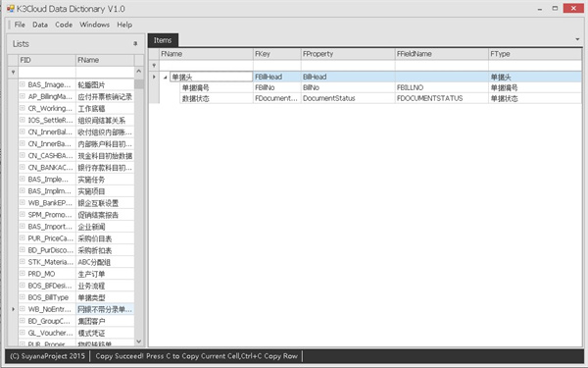Select the FDOCUMENTSTATUS cell
This screenshot has height=368, width=588.
441,98
